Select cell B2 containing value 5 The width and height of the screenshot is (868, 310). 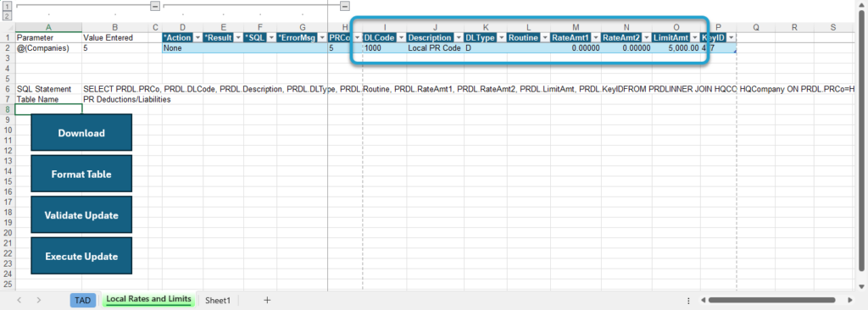114,48
